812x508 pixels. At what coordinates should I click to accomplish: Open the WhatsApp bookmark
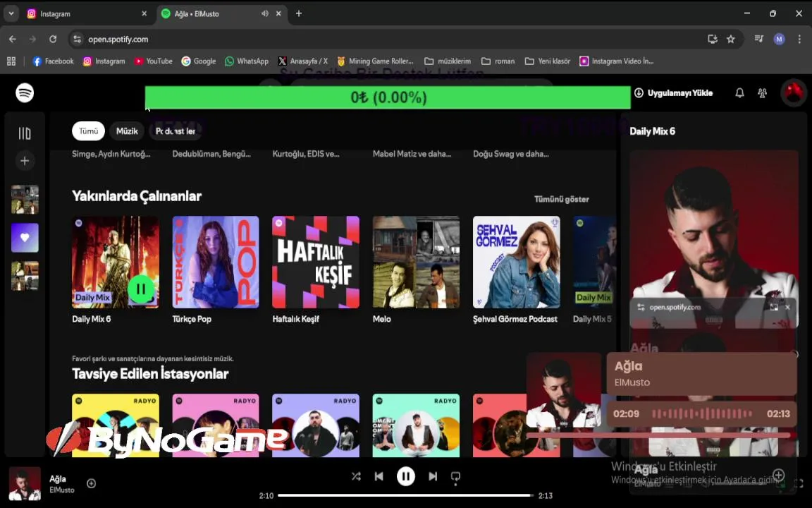point(247,61)
